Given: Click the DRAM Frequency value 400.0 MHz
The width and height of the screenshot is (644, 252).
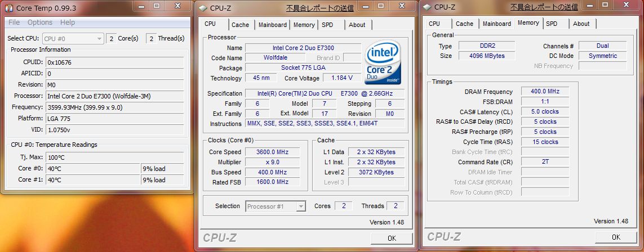Looking at the screenshot, I should pyautogui.click(x=545, y=91).
